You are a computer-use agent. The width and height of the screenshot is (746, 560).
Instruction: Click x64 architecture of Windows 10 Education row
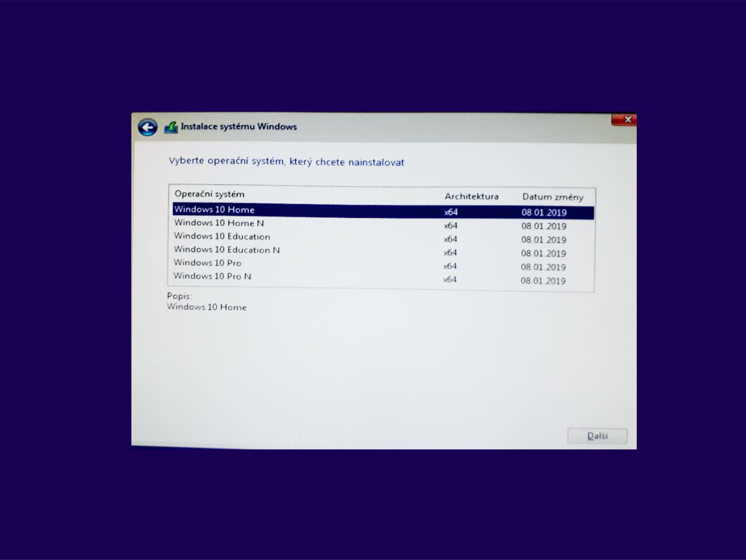click(451, 239)
